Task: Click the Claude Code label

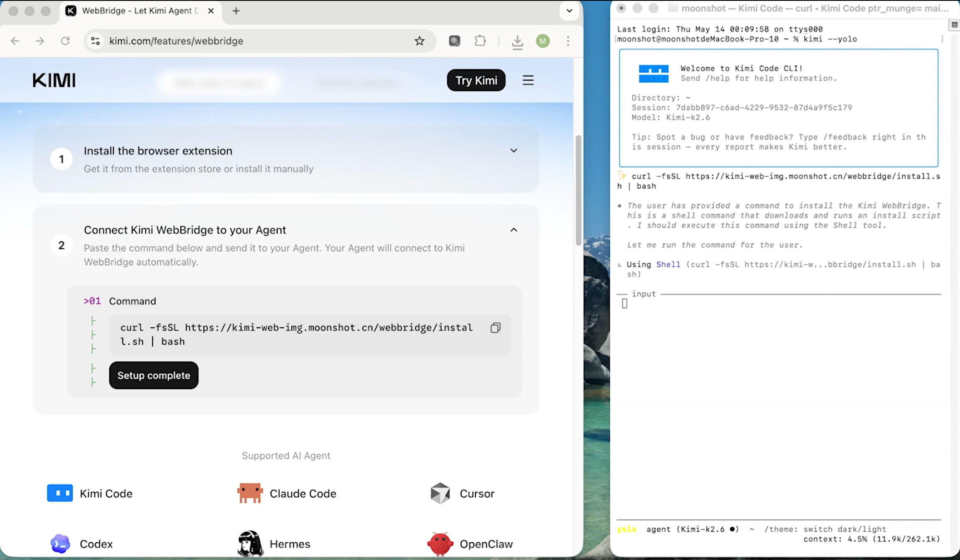Action: pyautogui.click(x=303, y=494)
